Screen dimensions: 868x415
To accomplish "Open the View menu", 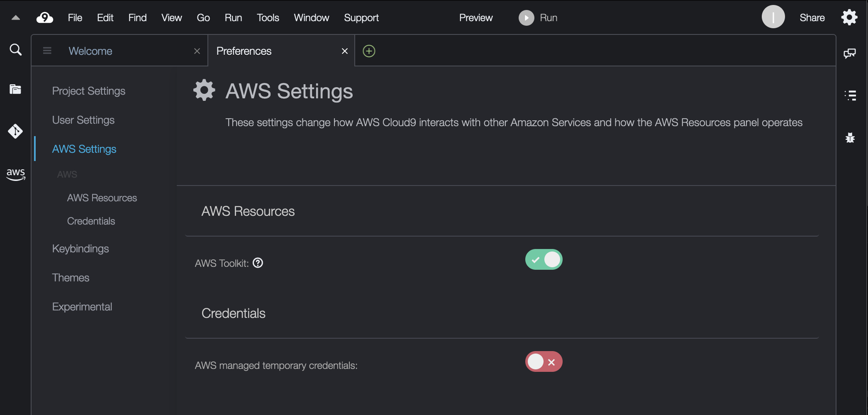I will [x=172, y=17].
